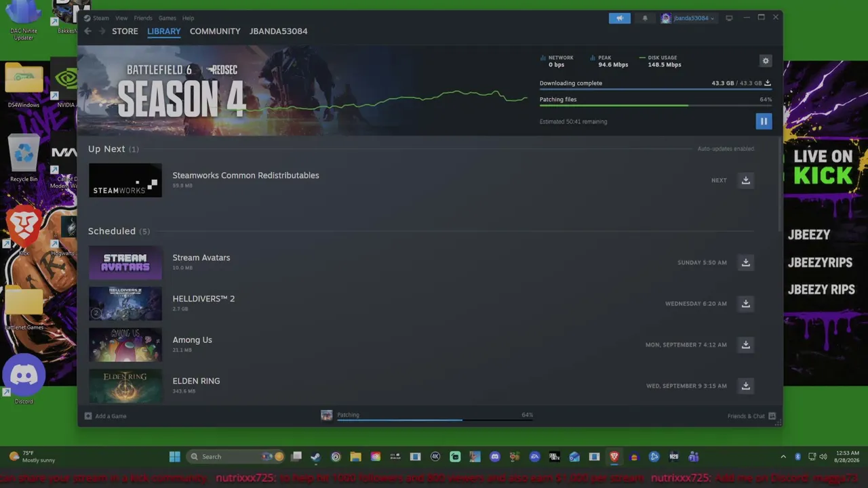Open the Steam menu
This screenshot has height=488, width=868.
click(x=100, y=18)
